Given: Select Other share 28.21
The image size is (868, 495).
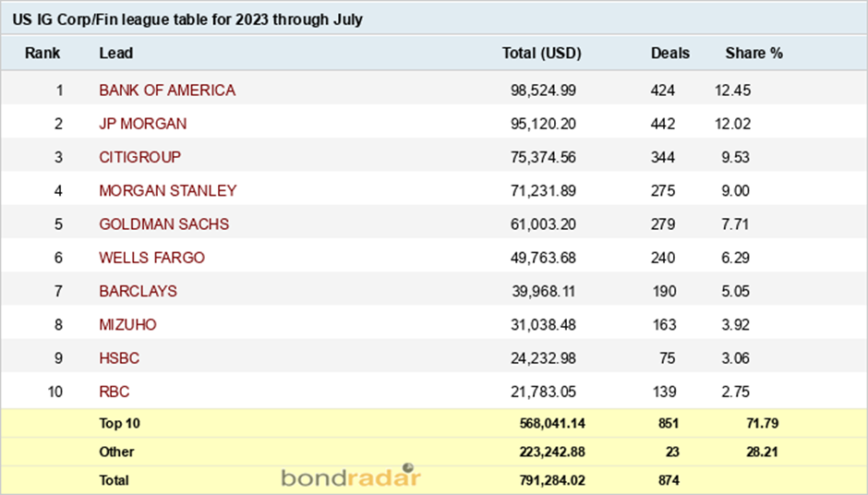Looking at the screenshot, I should (x=762, y=452).
